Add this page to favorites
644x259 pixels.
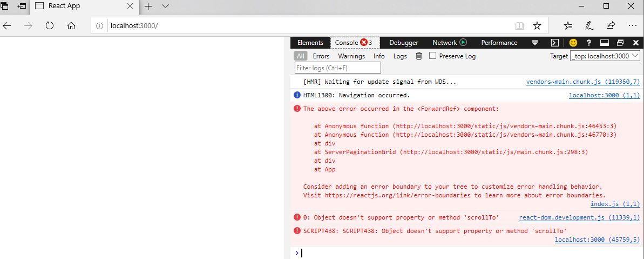tap(537, 26)
